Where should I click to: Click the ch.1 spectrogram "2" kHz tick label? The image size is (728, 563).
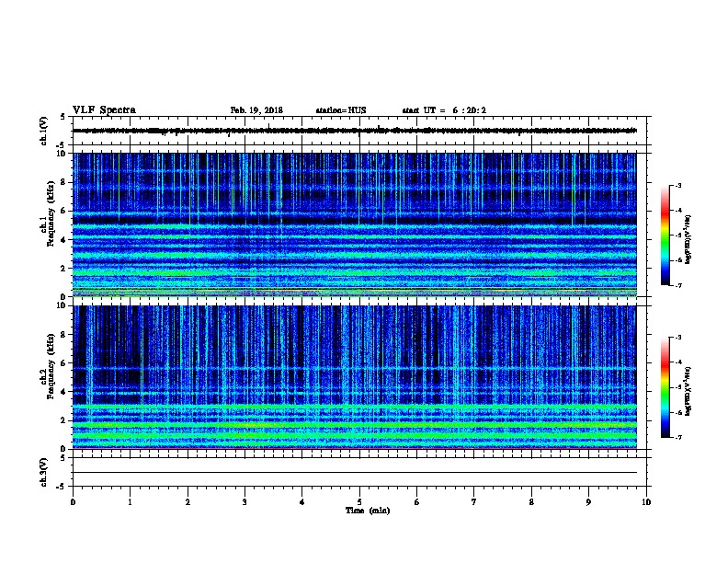[63, 269]
